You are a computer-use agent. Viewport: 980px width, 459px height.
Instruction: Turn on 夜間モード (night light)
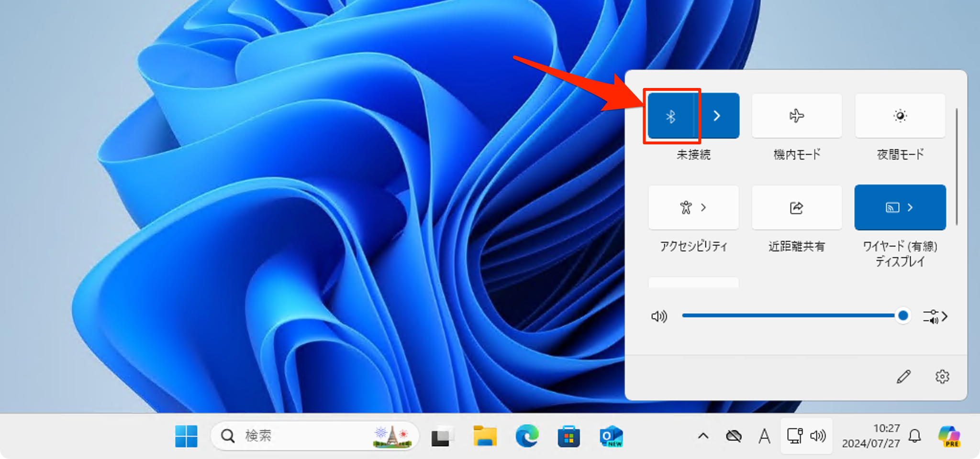point(899,115)
